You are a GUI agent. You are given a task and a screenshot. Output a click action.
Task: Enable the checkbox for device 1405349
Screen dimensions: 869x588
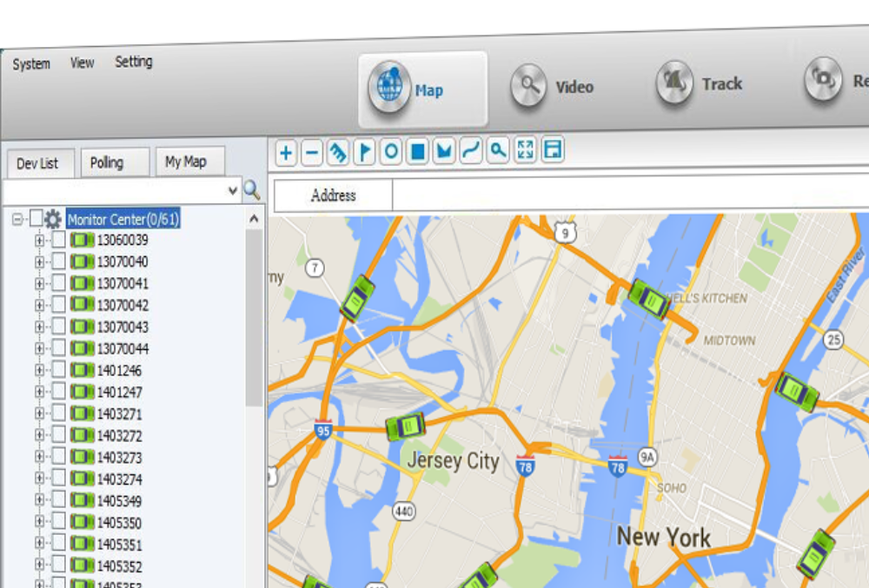coord(59,500)
